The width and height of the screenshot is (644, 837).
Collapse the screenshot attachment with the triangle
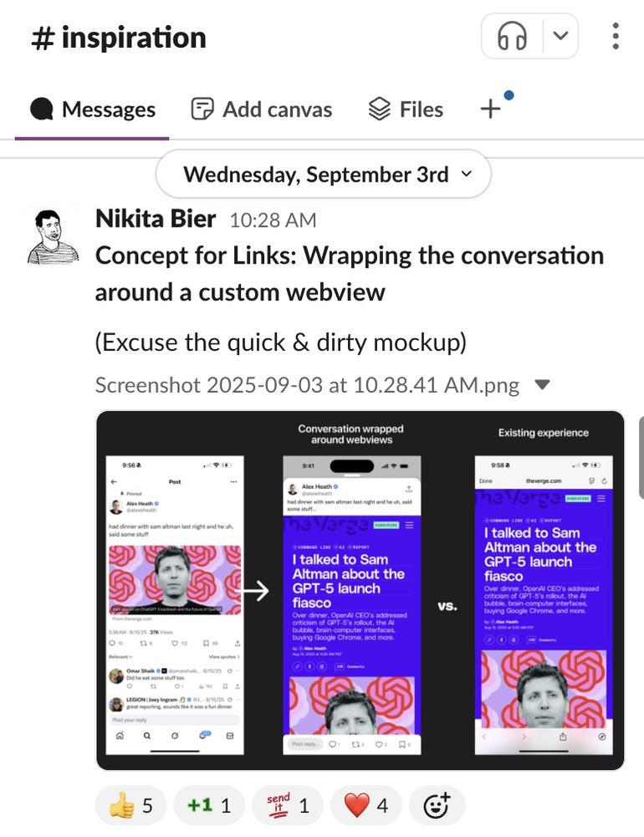[542, 385]
